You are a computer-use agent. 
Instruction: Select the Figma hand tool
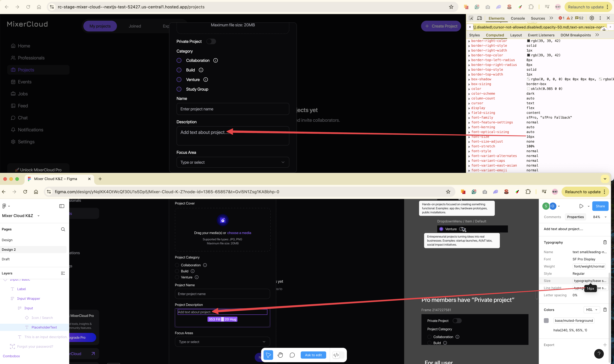[x=280, y=355]
